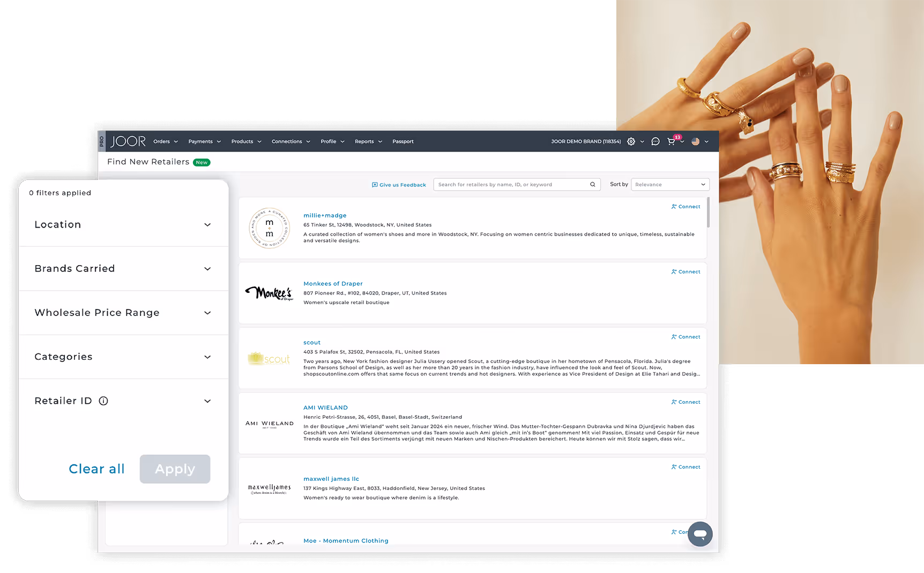Viewport: 924px width, 573px height.
Task: Open Monkees of Draper name link
Action: click(333, 284)
